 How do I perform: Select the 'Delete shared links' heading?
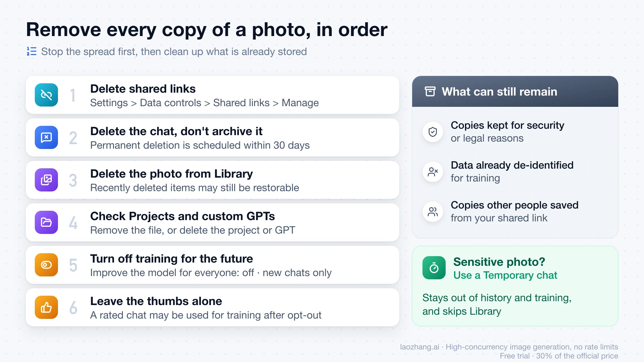pos(143,89)
